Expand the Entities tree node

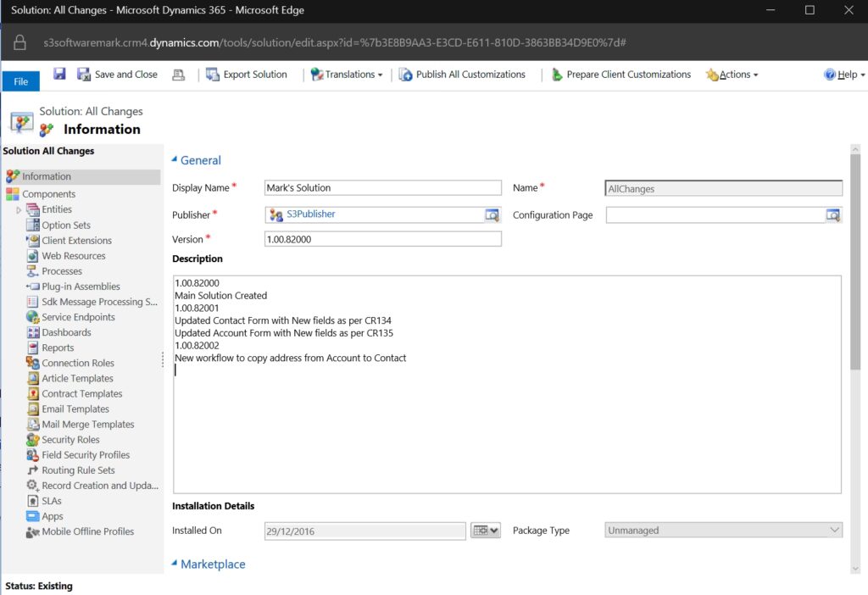coord(19,210)
